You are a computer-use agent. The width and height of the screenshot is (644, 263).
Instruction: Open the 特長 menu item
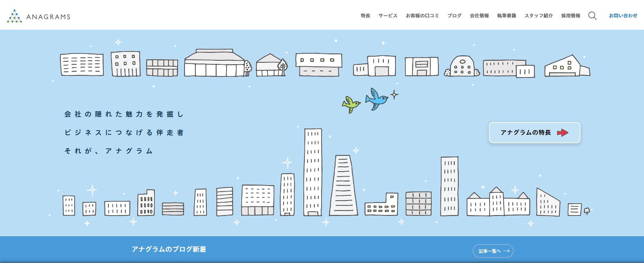tap(365, 16)
